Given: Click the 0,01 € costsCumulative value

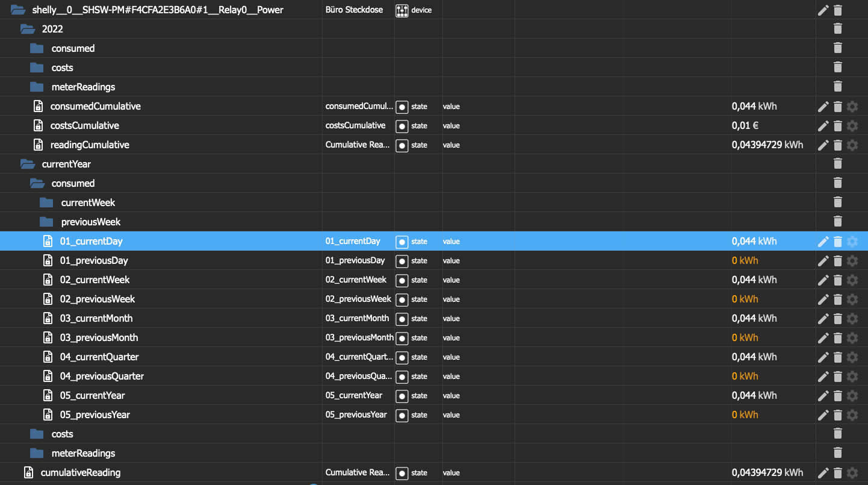Looking at the screenshot, I should (x=745, y=125).
